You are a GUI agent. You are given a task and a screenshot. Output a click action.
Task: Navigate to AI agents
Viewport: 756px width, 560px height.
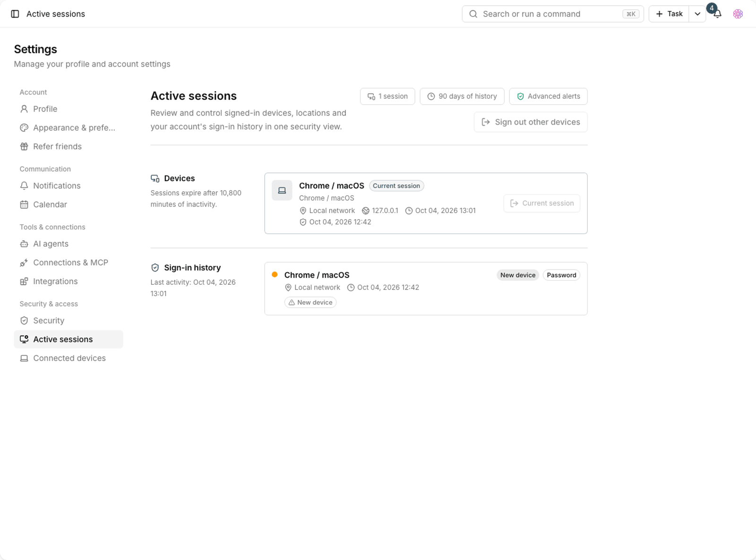click(x=69, y=244)
